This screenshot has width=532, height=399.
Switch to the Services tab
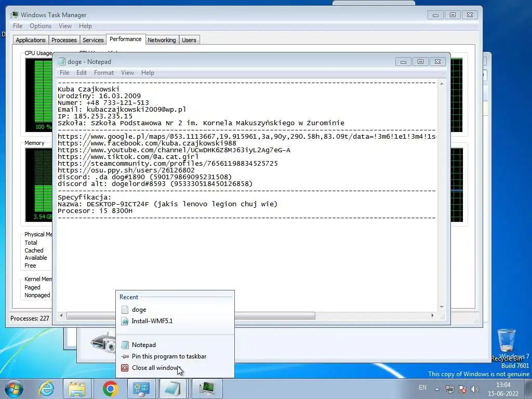point(93,40)
